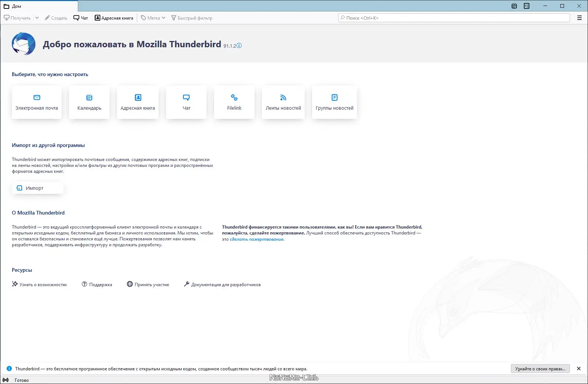This screenshot has height=384, width=588.
Task: Configure Filelink card
Action: coord(234,102)
